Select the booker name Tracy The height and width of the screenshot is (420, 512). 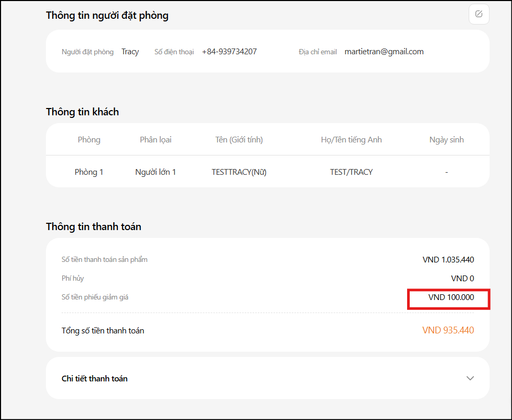[130, 52]
